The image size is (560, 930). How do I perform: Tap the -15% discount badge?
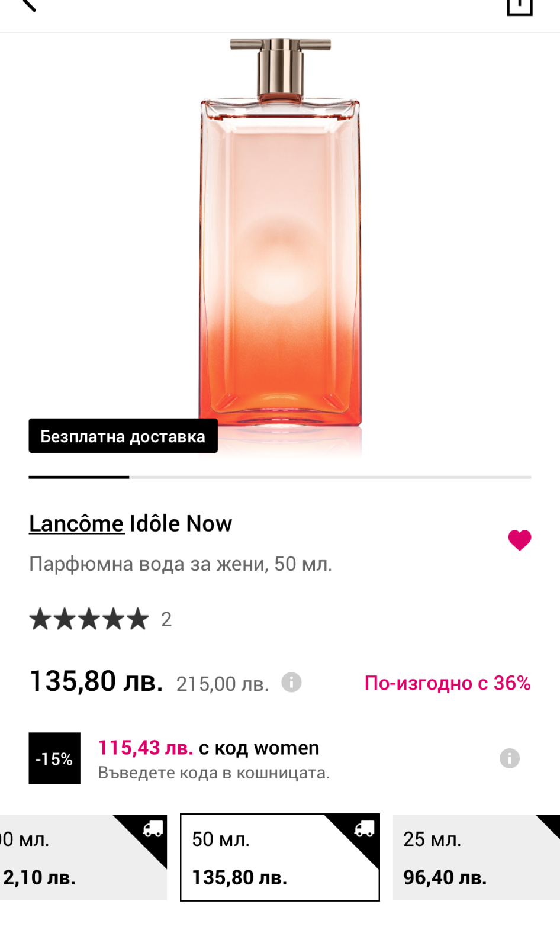(x=54, y=758)
